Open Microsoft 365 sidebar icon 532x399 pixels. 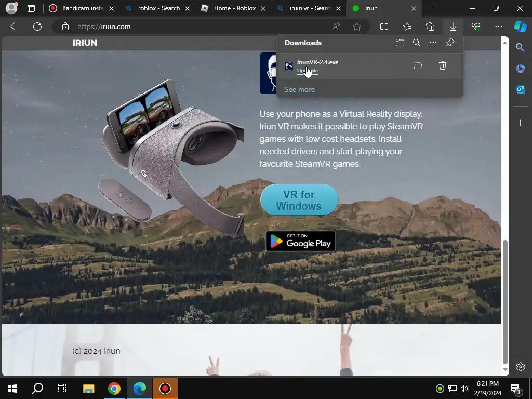520,69
